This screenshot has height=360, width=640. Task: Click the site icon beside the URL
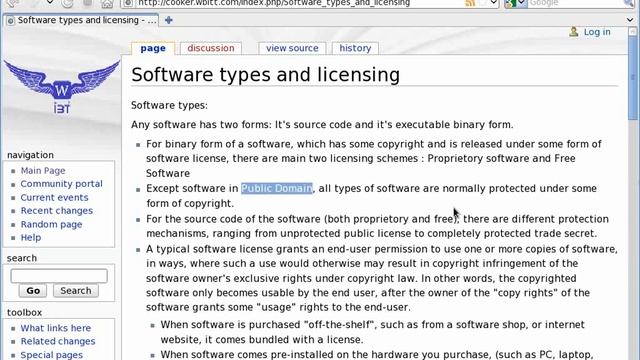tap(128, 3)
